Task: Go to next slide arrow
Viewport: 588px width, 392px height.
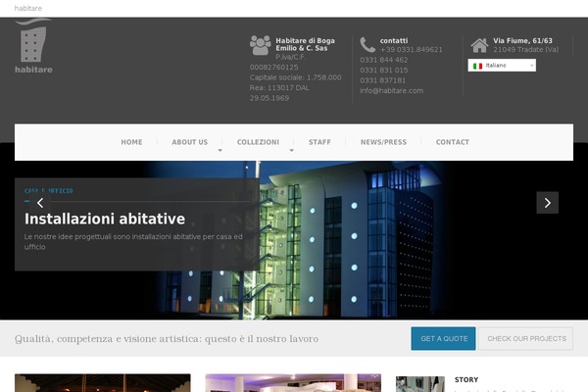Action: (547, 203)
